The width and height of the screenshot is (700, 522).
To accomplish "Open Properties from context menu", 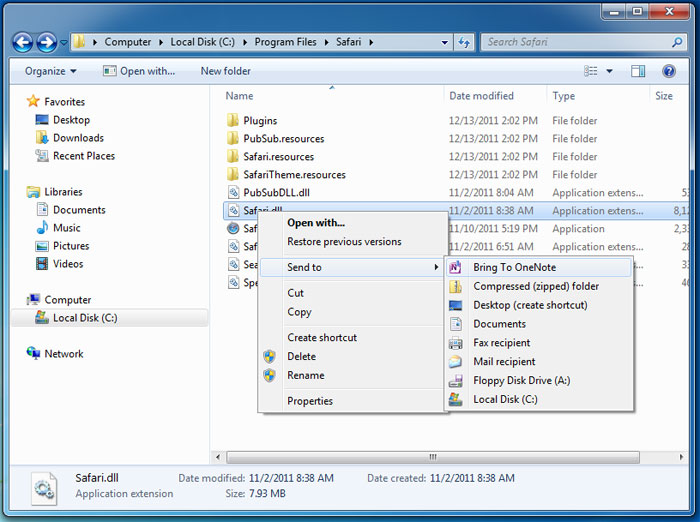I will (310, 401).
